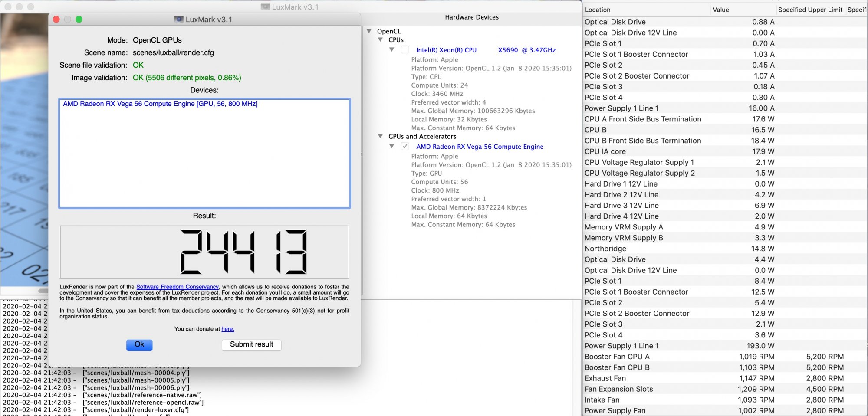The image size is (868, 416).
Task: Open the Software Freedom Conservancy link
Action: point(178,287)
